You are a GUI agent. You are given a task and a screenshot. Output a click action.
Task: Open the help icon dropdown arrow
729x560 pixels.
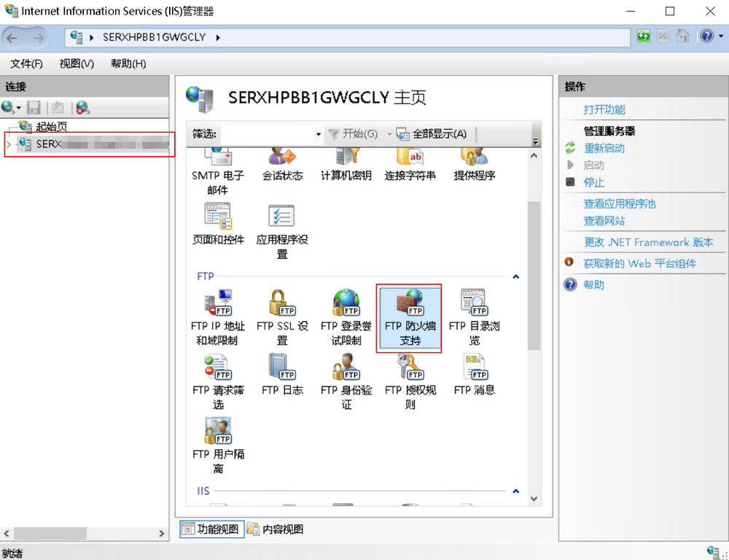pos(721,36)
